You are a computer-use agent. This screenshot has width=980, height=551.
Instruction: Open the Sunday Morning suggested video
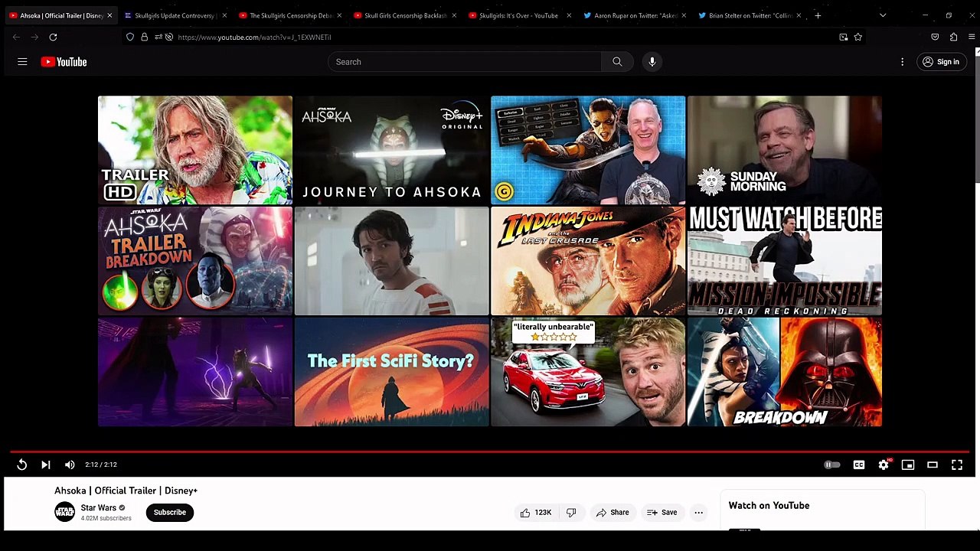[785, 150]
